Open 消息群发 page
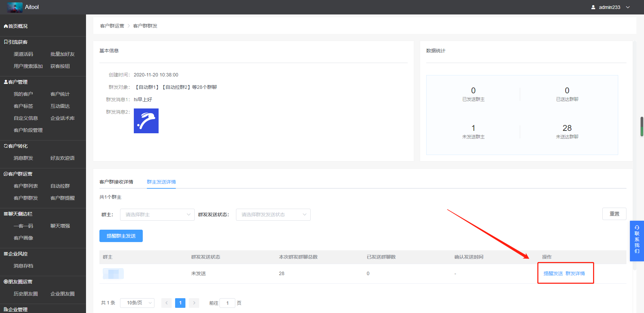 pos(23,158)
